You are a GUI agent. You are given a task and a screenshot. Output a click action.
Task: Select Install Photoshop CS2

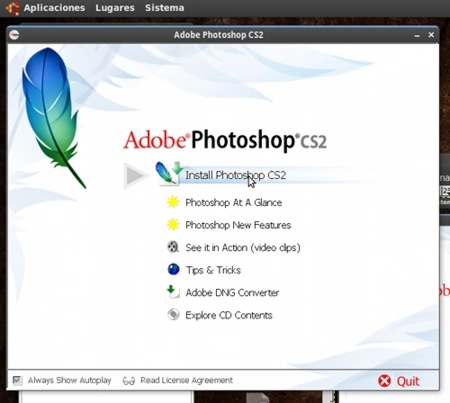pos(236,175)
